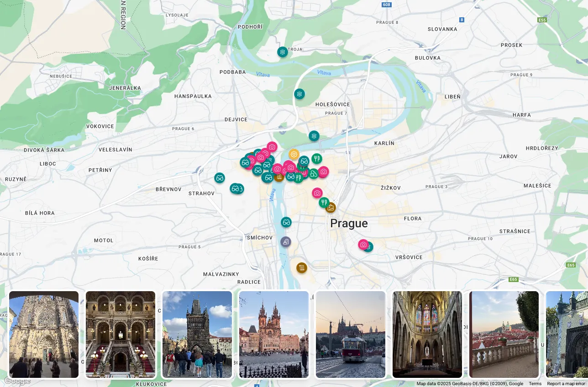Click the MALVAZINKY label
The height and width of the screenshot is (387, 588).
coord(221,274)
